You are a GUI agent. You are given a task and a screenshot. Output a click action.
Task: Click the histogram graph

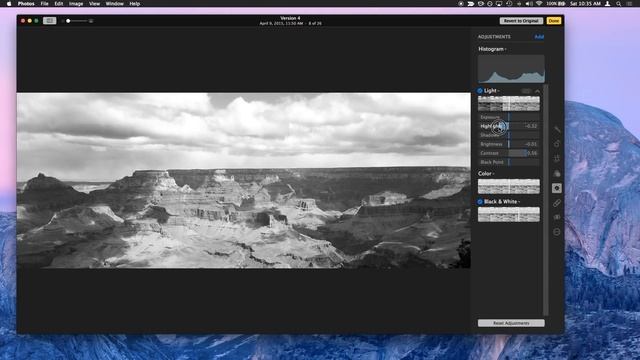tap(511, 69)
